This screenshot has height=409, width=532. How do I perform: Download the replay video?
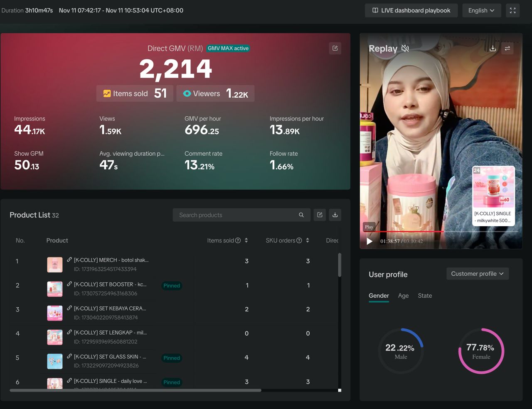(x=493, y=49)
